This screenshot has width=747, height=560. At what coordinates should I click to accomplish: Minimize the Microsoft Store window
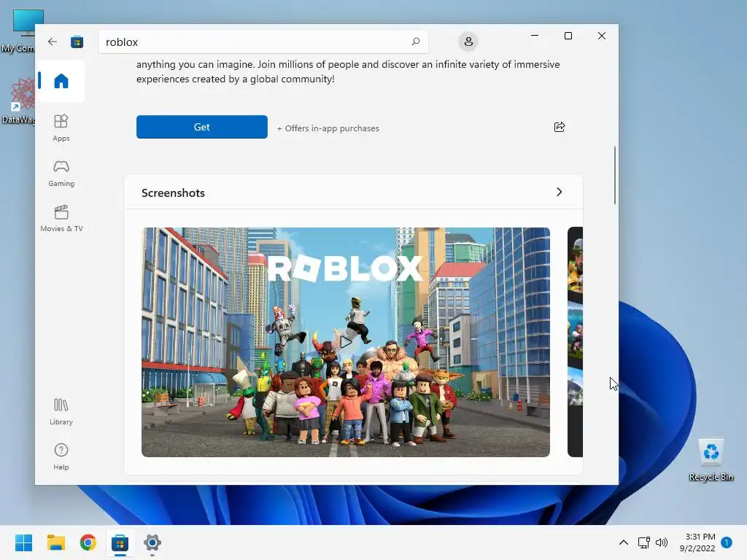(535, 36)
